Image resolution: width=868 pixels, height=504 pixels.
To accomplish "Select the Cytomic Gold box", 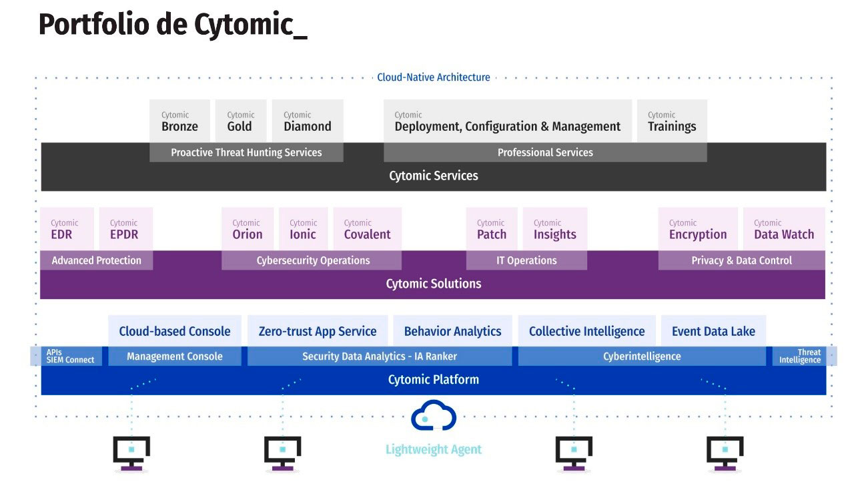I will coord(241,121).
